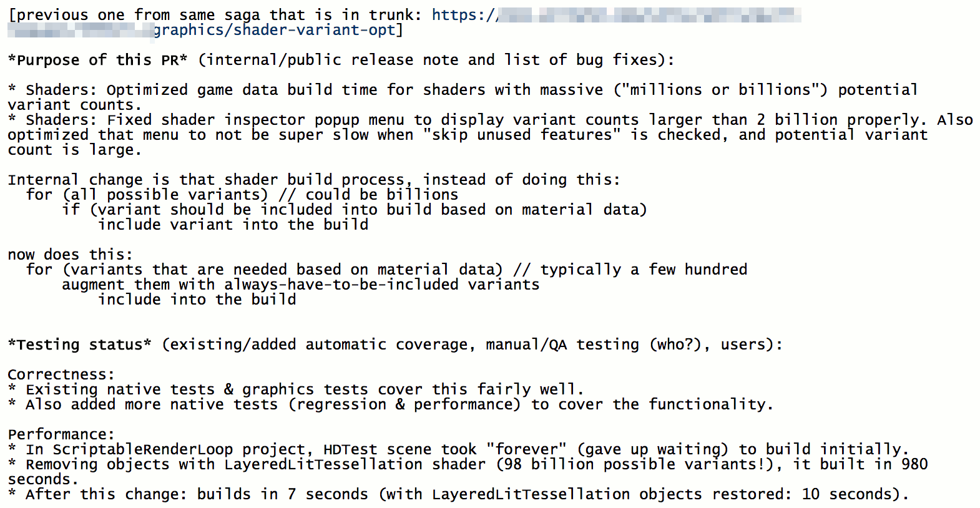980x508 pixels.
Task: Click the 'augment them with always-have-to-be-included' line
Action: click(300, 285)
